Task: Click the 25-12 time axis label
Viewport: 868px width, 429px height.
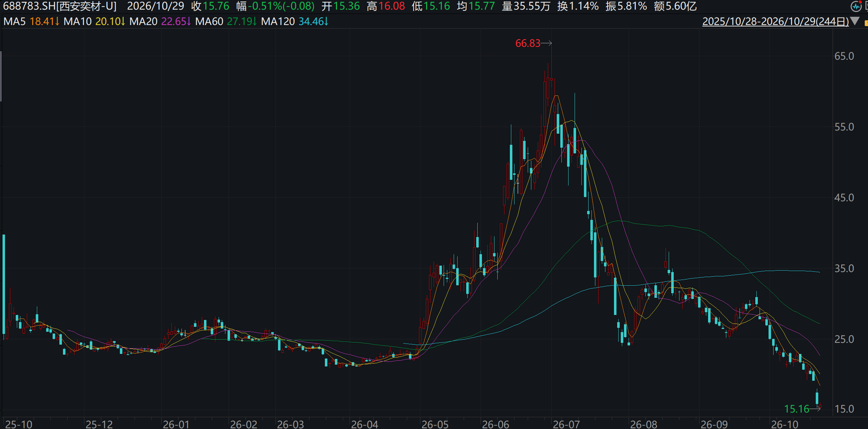Action: pos(99,424)
